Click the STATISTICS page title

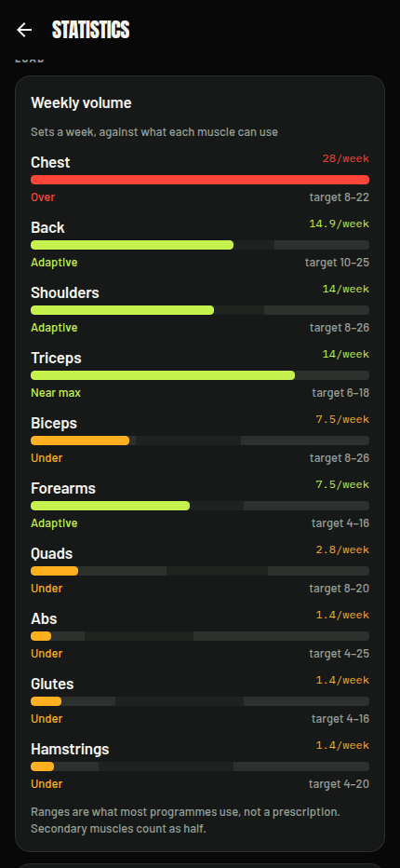tap(91, 30)
